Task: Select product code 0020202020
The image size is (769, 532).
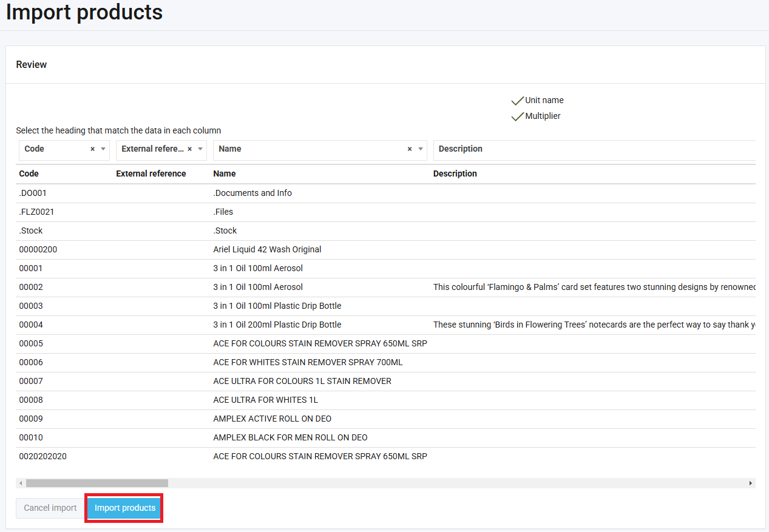Action: (43, 456)
